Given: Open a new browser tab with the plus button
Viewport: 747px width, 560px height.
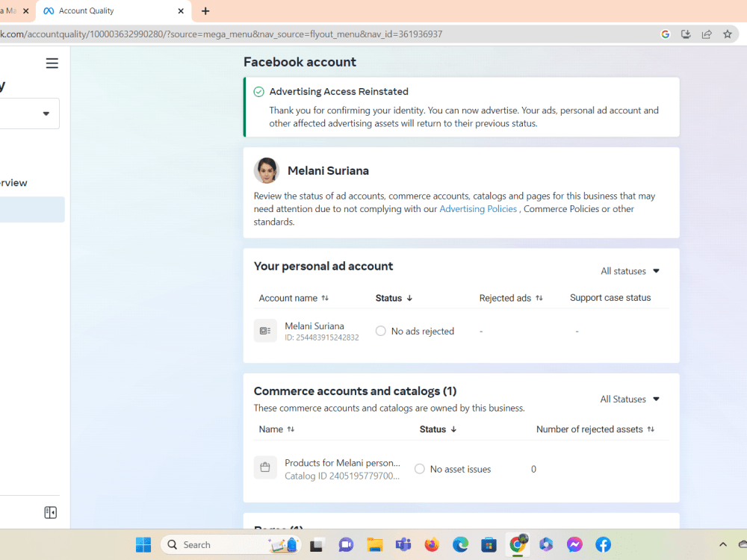Looking at the screenshot, I should point(205,11).
